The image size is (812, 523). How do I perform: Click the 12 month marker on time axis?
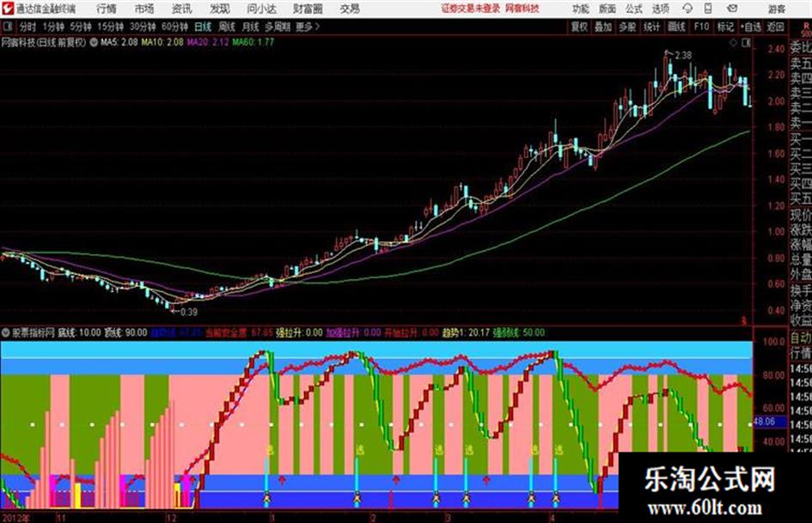point(171,517)
